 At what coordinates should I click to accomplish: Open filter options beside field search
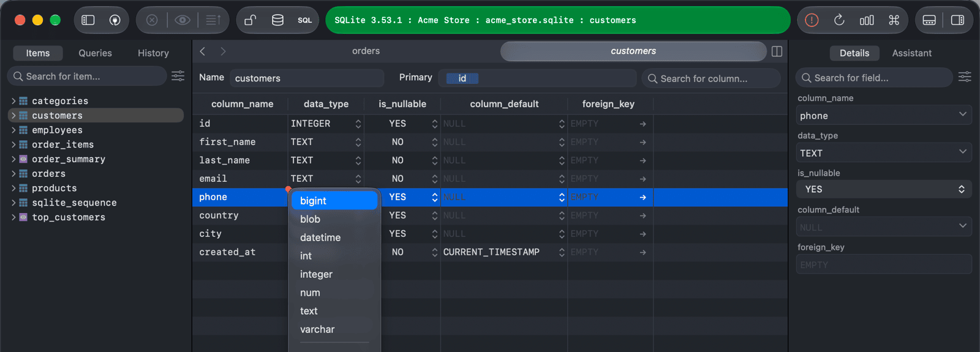tap(965, 77)
